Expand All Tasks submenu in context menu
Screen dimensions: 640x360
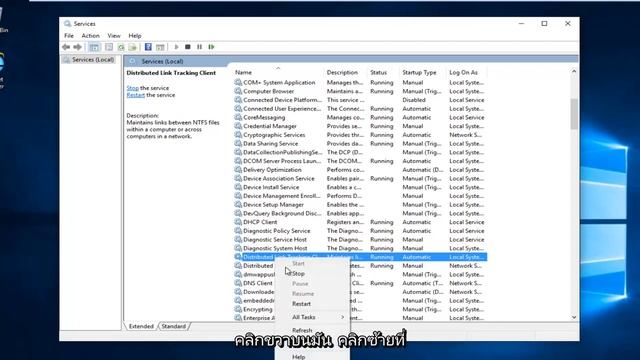pos(313,317)
